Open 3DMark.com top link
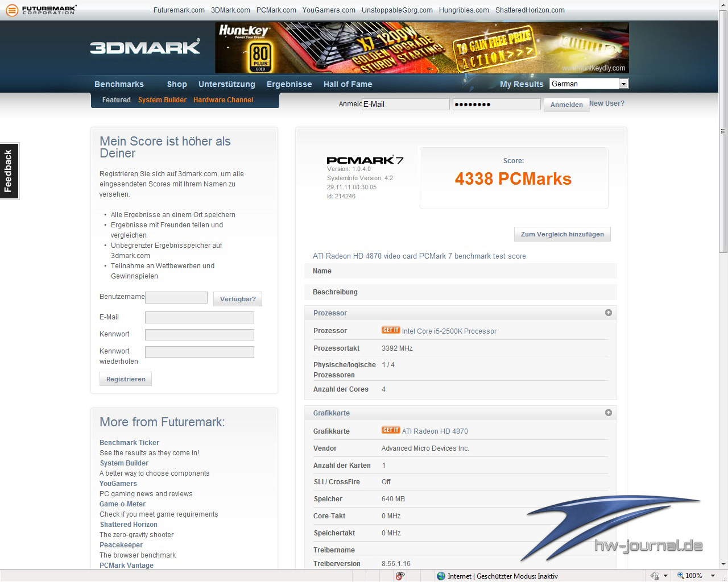Viewport: 728px width, 582px height. click(230, 10)
